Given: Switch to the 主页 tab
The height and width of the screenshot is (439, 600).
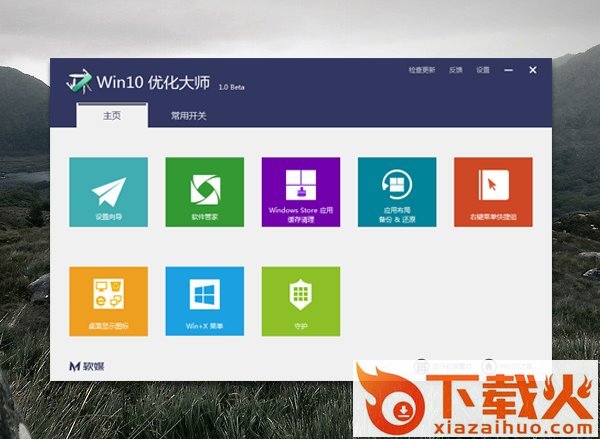Looking at the screenshot, I should (x=112, y=115).
